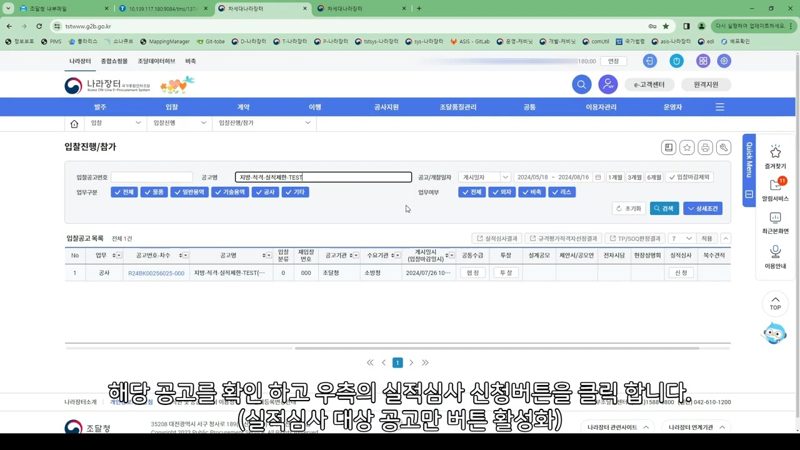Open the 게시일자 date type dropdown
This screenshot has width=800, height=450.
pos(484,177)
